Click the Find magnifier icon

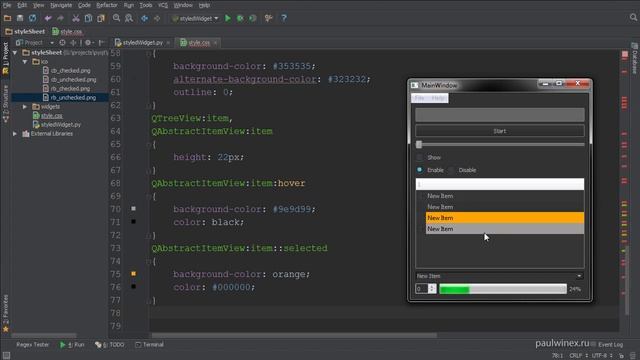[x=117, y=18]
